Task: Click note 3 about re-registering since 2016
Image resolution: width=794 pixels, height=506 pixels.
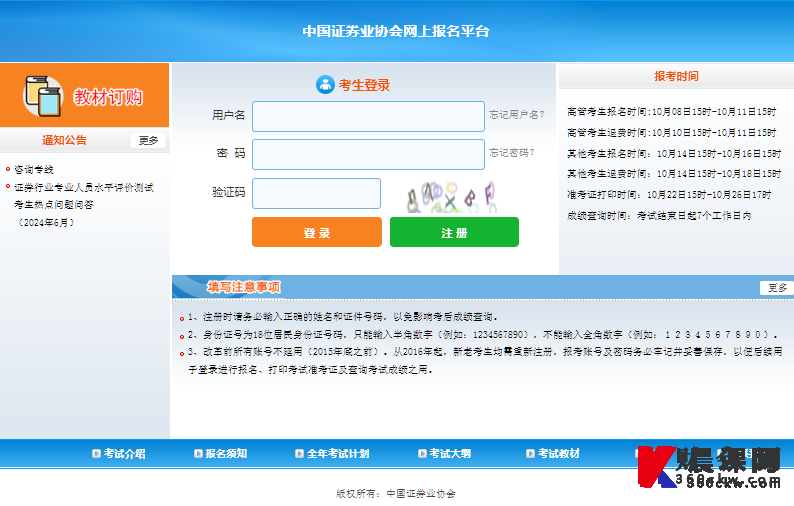Action: [x=485, y=361]
